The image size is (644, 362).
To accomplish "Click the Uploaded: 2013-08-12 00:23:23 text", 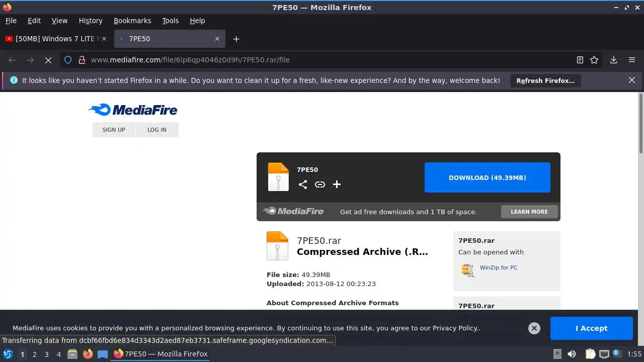I will pos(321,284).
